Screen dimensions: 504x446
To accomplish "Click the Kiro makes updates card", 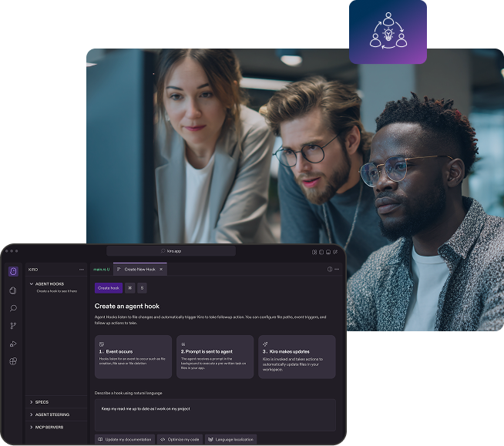I will point(297,357).
